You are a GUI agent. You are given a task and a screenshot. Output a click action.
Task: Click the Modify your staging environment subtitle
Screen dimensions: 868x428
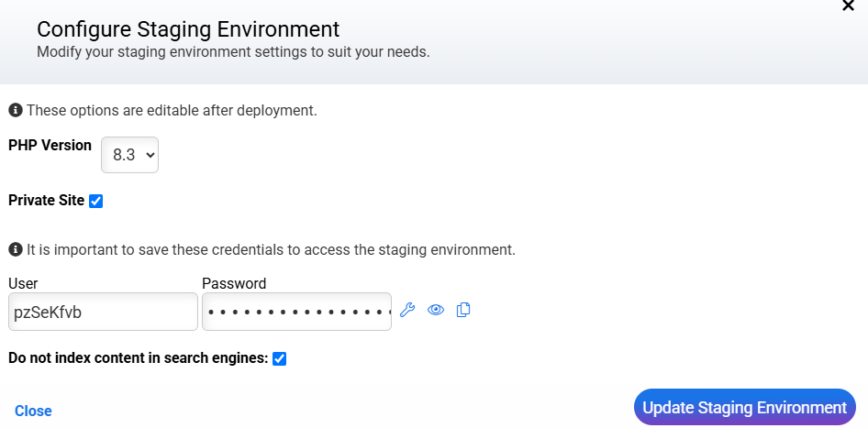(x=233, y=52)
